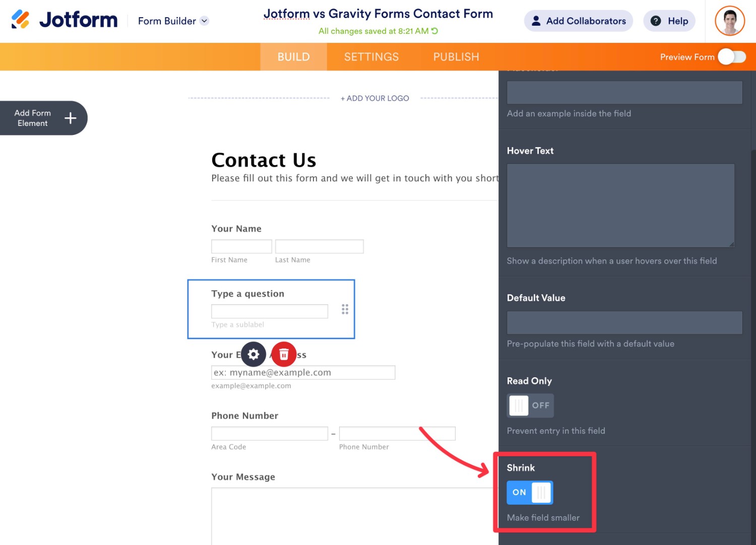Image resolution: width=756 pixels, height=545 pixels.
Task: Click the Jotform logo icon
Action: pyautogui.click(x=21, y=20)
